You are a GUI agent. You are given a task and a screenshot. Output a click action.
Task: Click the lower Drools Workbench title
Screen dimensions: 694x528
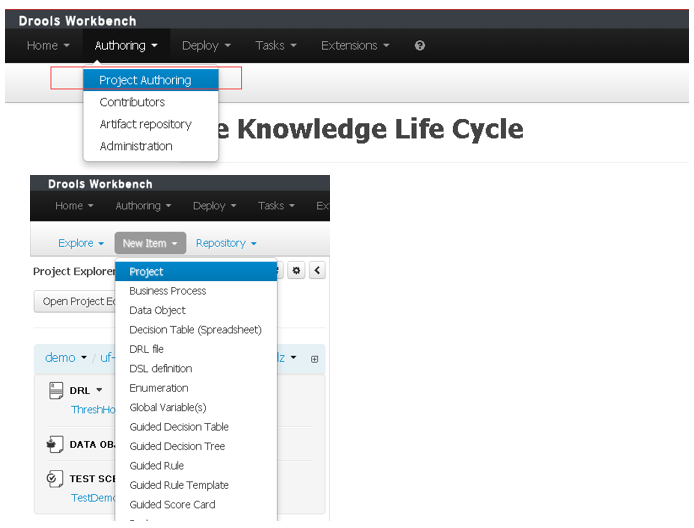[x=100, y=184]
